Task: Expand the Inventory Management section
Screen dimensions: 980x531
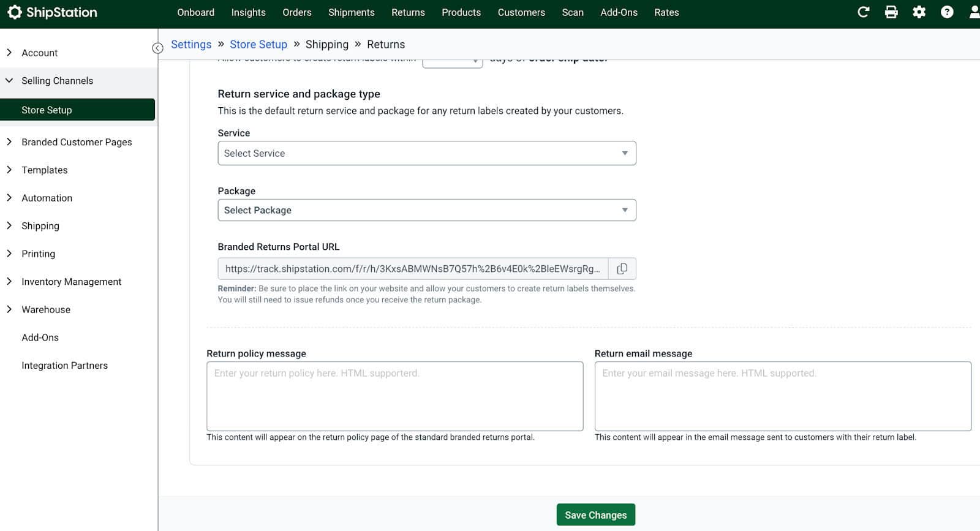Action: pyautogui.click(x=71, y=282)
